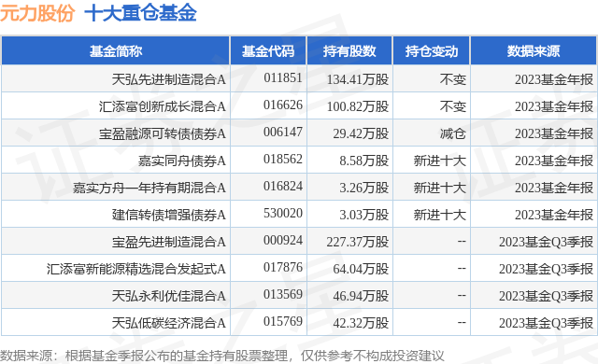Open 汇添富新能源精选混合发起式A fund
This screenshot has width=598, height=364.
coord(136,269)
